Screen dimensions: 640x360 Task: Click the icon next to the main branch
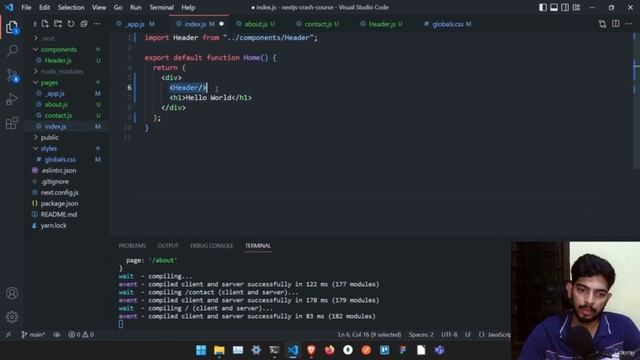(x=57, y=334)
